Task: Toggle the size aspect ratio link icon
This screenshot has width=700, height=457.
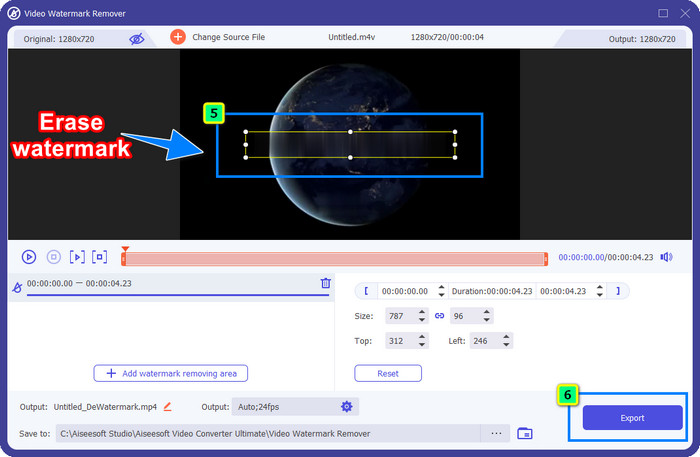Action: (x=439, y=316)
